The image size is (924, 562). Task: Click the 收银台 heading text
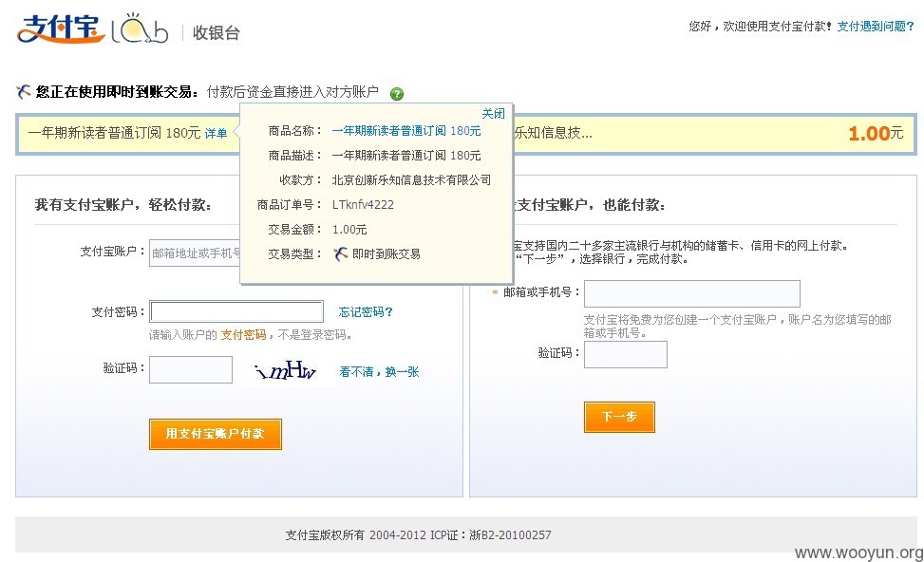[x=217, y=33]
